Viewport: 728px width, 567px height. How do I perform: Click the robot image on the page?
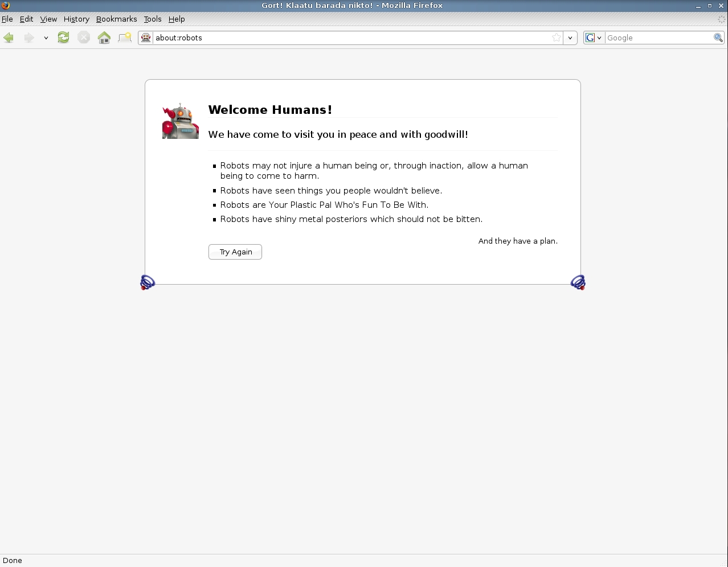[181, 121]
